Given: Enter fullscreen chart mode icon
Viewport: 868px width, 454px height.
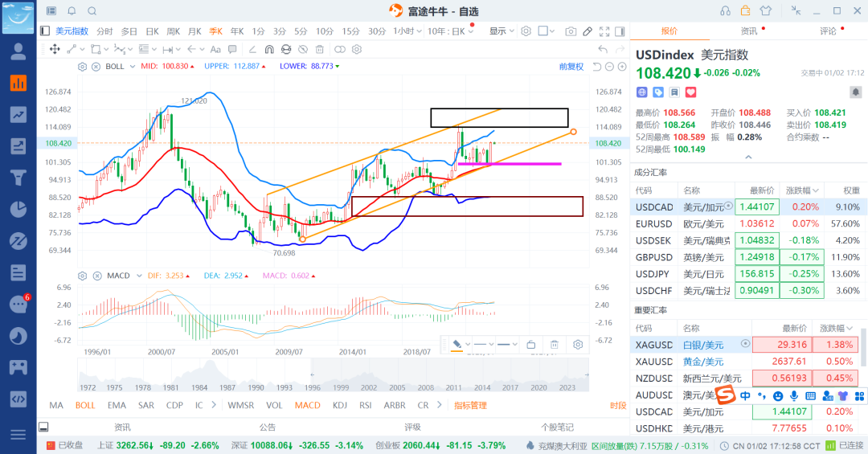Looking at the screenshot, I should pos(604,31).
